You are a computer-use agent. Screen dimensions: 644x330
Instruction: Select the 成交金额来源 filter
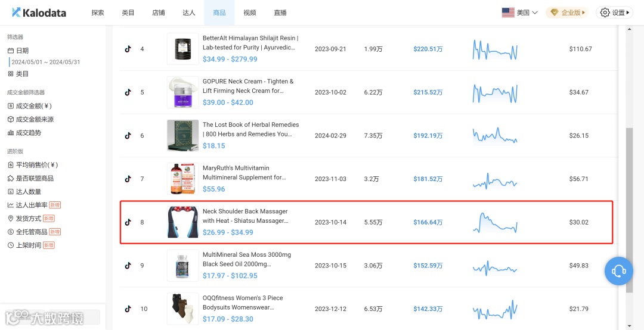pos(30,120)
